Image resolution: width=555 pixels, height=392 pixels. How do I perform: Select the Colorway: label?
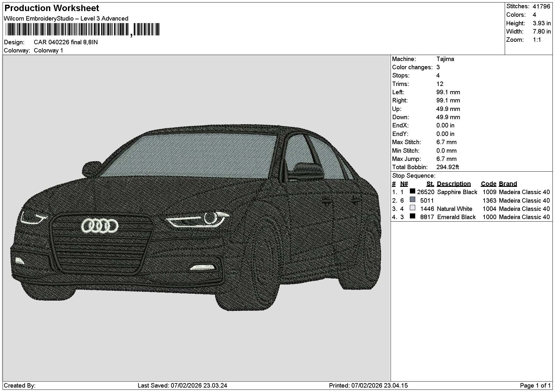coord(17,51)
